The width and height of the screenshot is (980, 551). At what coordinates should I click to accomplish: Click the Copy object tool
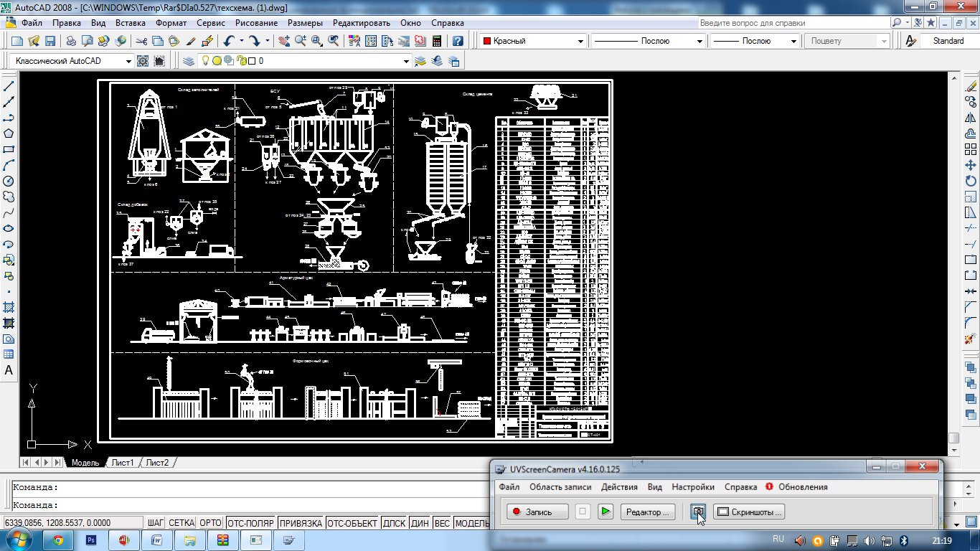(971, 102)
